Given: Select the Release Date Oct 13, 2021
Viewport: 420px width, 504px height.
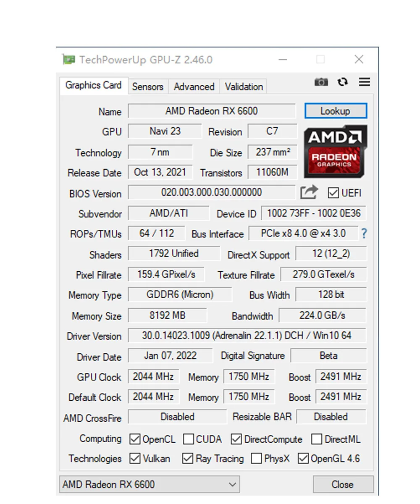Looking at the screenshot, I should [160, 172].
